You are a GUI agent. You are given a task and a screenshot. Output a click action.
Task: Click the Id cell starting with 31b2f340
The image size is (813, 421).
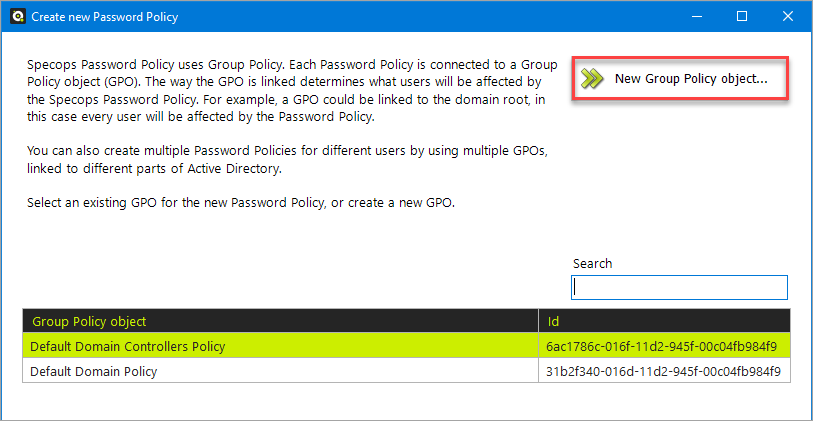pos(665,371)
